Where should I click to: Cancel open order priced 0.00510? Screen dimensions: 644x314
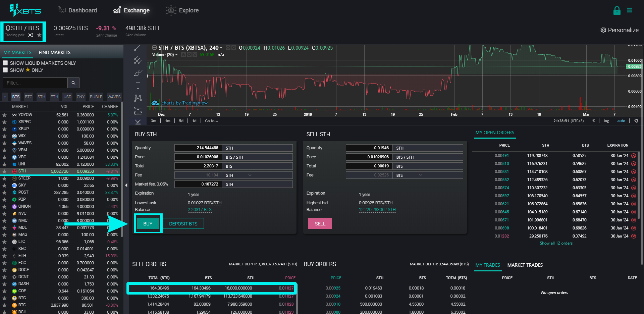click(x=634, y=164)
